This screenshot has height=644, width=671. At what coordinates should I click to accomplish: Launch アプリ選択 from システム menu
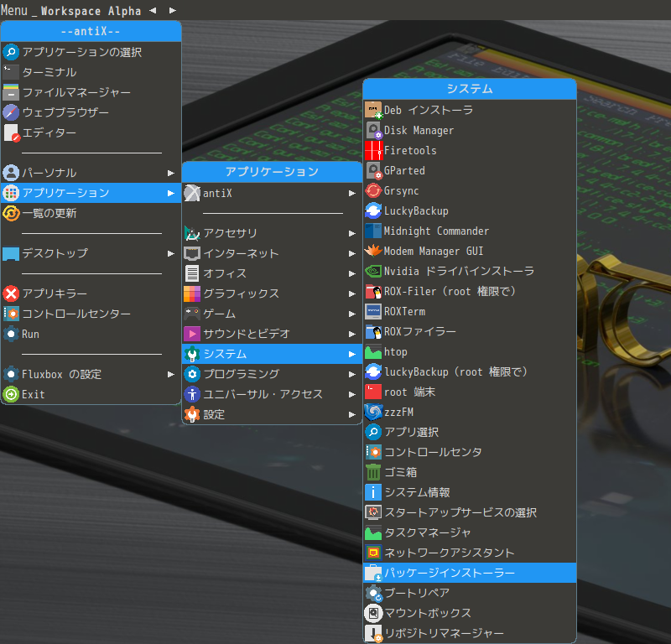[470, 432]
